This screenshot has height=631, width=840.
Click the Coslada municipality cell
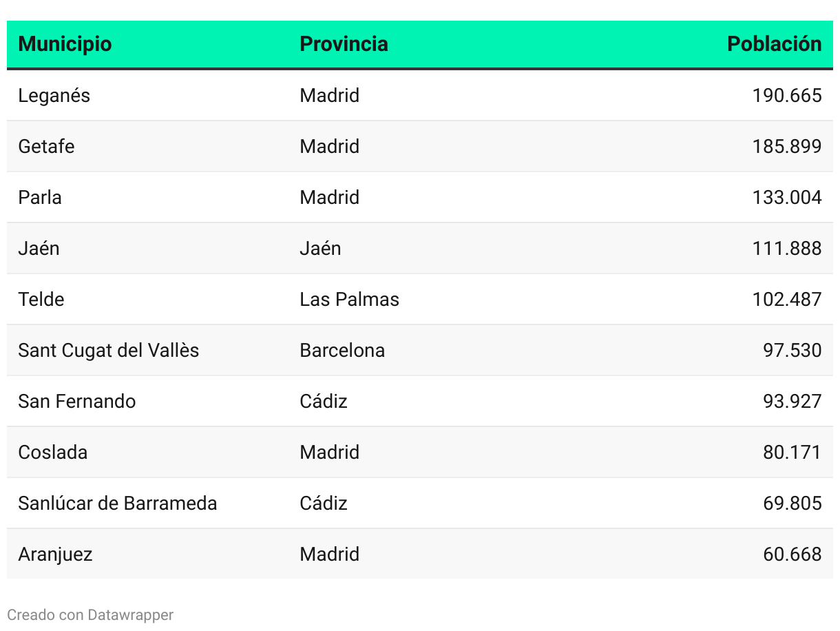click(x=53, y=452)
